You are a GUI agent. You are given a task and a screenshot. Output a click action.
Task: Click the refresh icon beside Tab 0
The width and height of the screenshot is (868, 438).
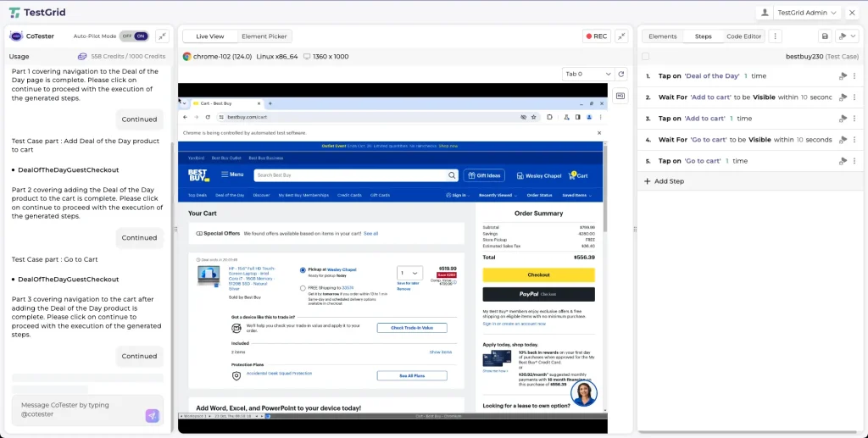[x=621, y=75]
